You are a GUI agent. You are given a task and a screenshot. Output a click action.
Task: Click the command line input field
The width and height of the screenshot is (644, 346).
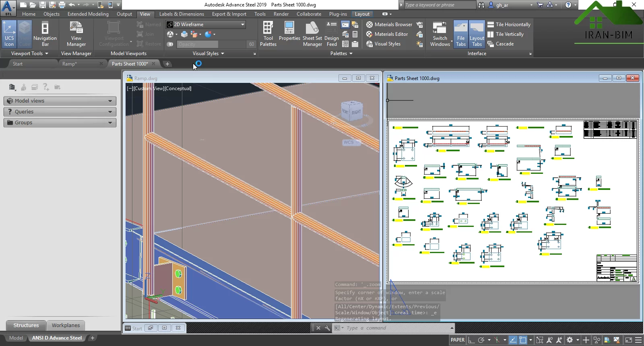[x=396, y=328]
